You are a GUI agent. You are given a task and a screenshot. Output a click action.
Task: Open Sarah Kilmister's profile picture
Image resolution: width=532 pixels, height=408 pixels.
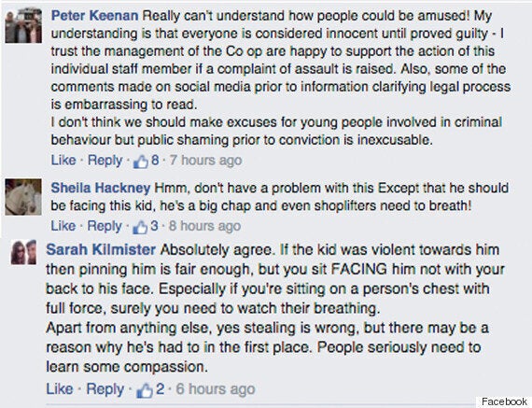click(x=23, y=252)
